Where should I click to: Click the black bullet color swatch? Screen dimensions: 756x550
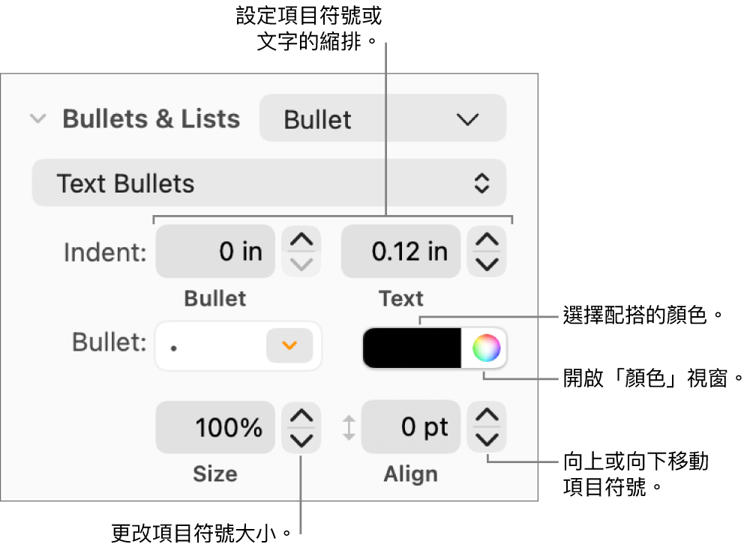[x=412, y=348]
